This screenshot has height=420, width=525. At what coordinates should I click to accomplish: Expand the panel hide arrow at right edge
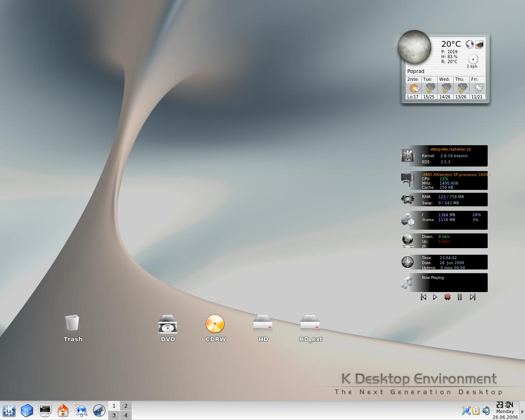click(522, 411)
